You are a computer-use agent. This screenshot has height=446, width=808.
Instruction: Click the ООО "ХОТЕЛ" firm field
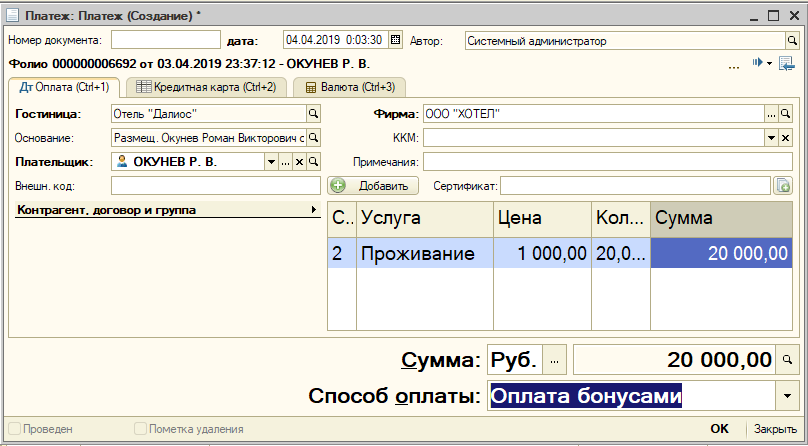coord(594,114)
